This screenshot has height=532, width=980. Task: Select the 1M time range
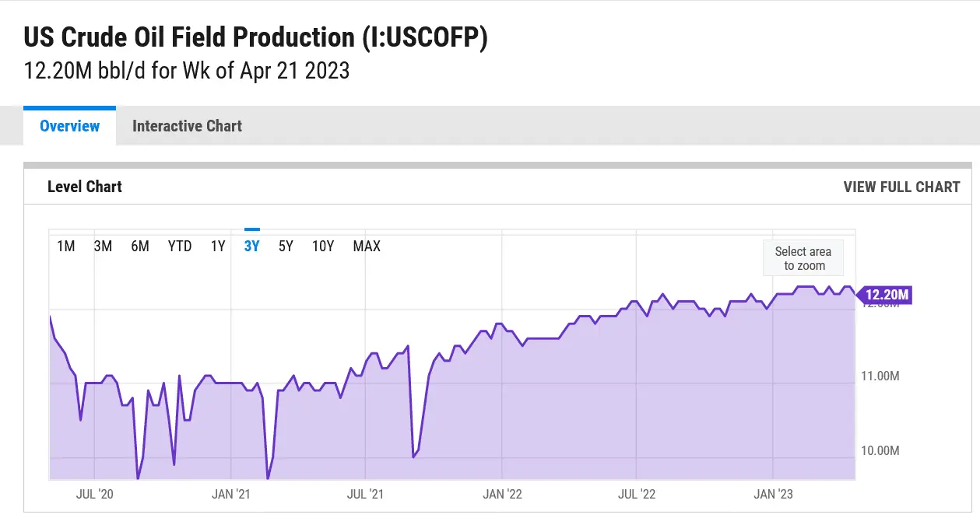pos(66,247)
